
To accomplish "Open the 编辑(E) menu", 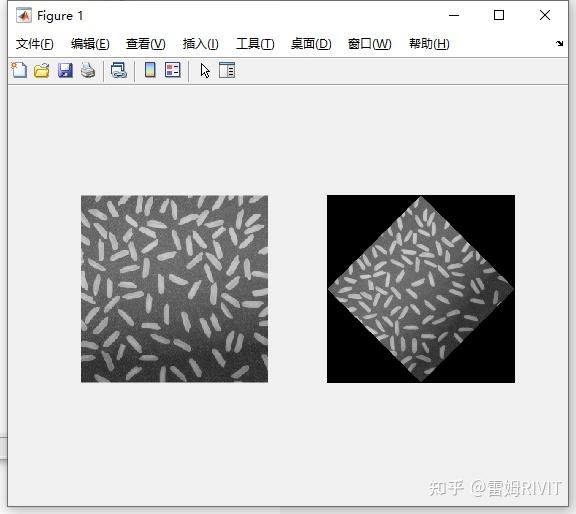I will (x=90, y=44).
